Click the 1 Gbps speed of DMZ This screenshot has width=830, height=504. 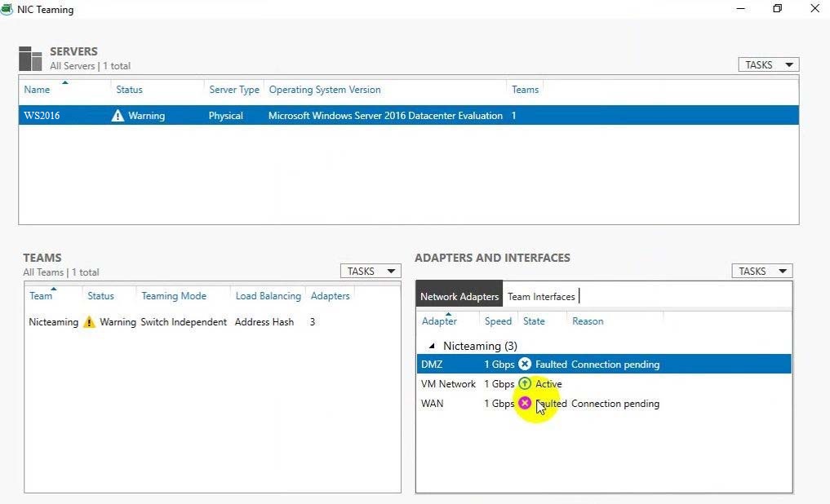pyautogui.click(x=499, y=364)
